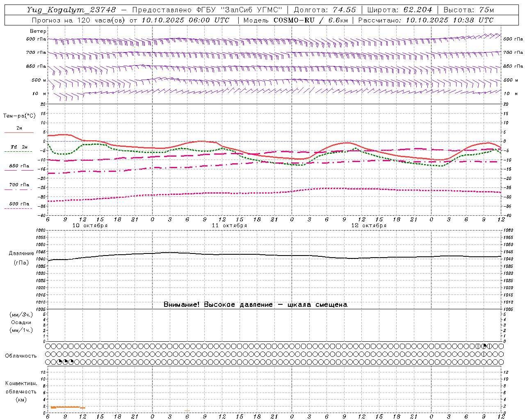Click the left 500 гПа wind level label
Image resolution: width=525 pixels, height=420 pixels.
click(x=36, y=39)
